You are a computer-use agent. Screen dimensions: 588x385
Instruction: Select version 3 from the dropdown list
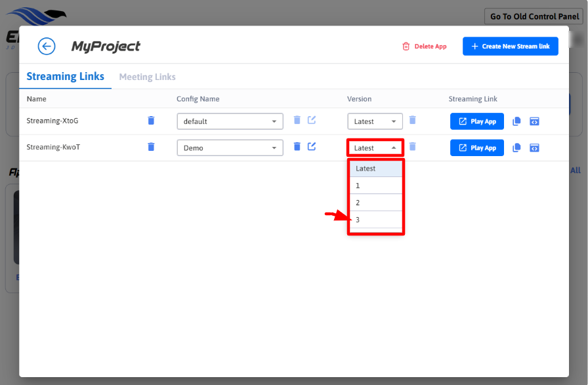click(375, 220)
